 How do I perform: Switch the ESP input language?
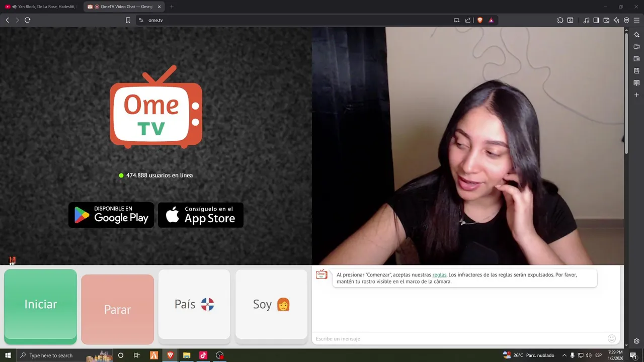tap(599, 355)
